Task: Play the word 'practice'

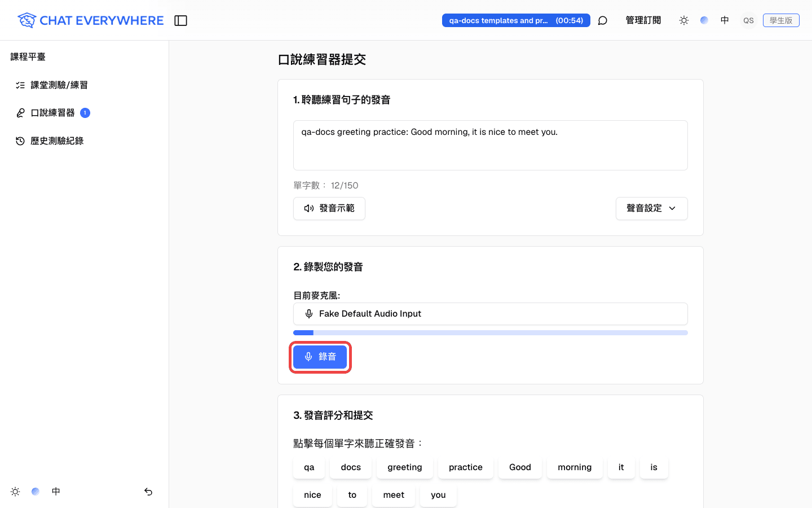Action: pyautogui.click(x=466, y=467)
